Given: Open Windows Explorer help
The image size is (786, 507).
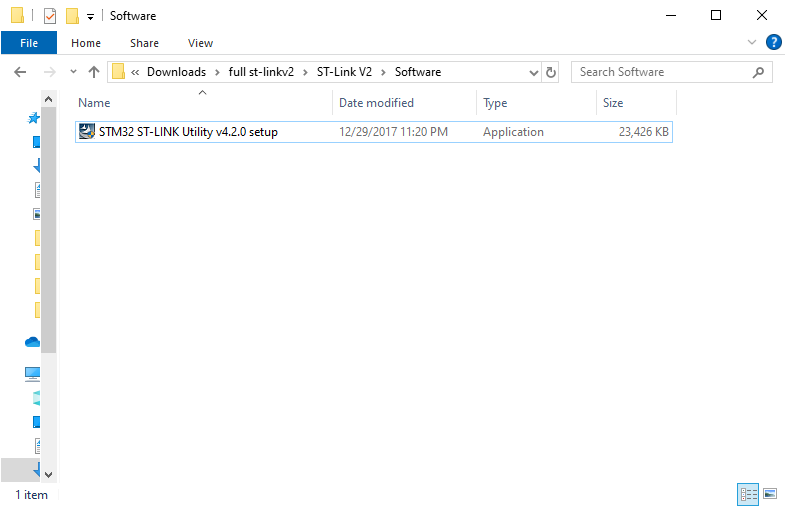Looking at the screenshot, I should coord(773,42).
